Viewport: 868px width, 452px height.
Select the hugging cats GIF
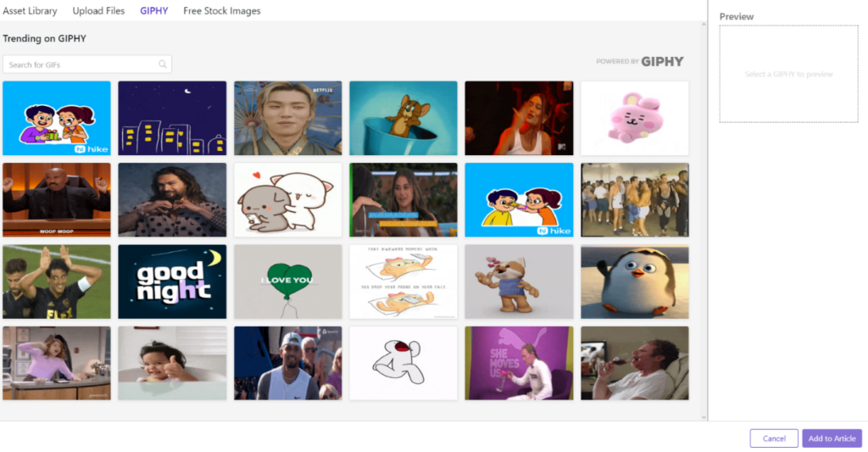(288, 200)
